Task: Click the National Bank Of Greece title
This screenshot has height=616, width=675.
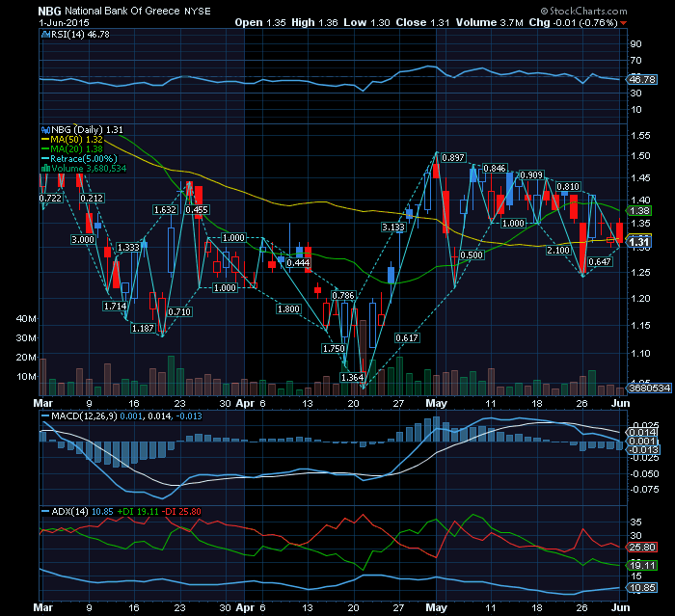Action: point(122,12)
